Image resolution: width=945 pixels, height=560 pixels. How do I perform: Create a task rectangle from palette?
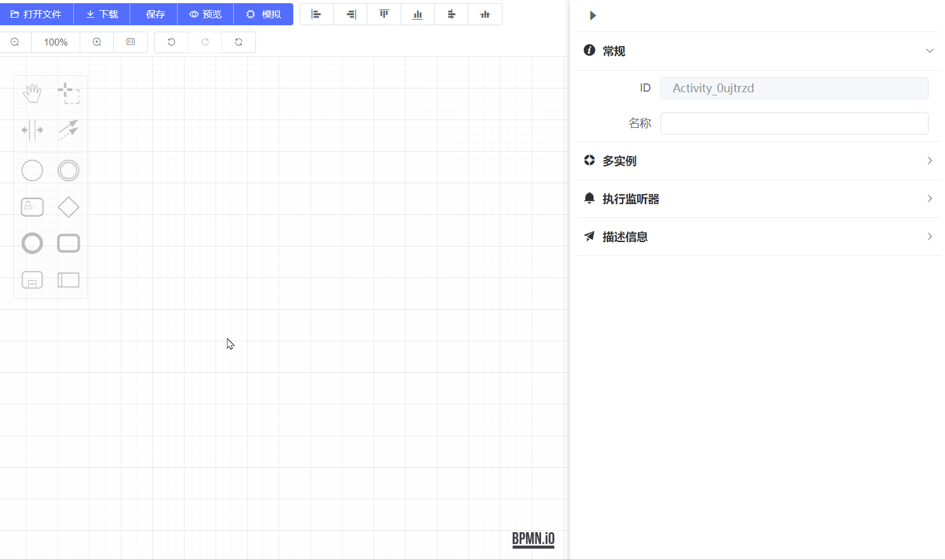pyautogui.click(x=68, y=243)
